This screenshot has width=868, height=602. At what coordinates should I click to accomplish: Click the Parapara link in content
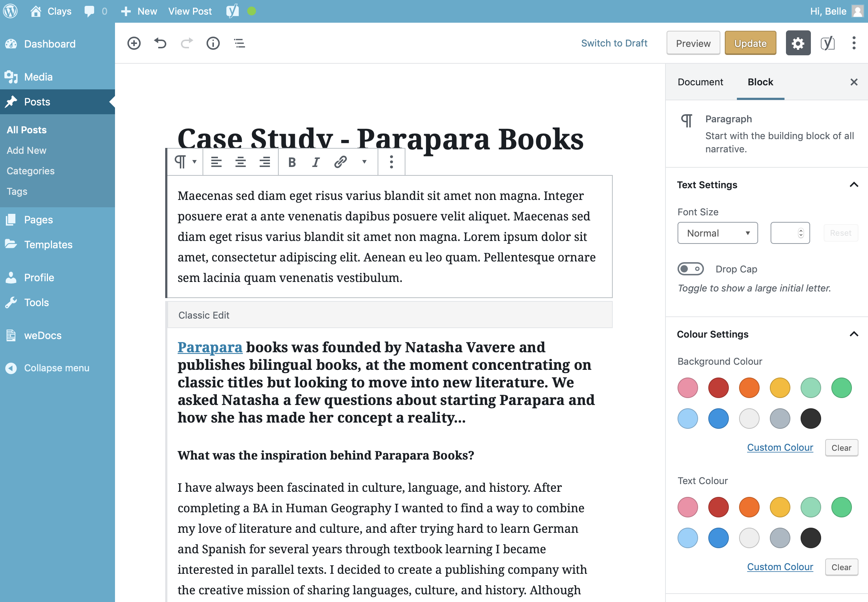coord(210,347)
